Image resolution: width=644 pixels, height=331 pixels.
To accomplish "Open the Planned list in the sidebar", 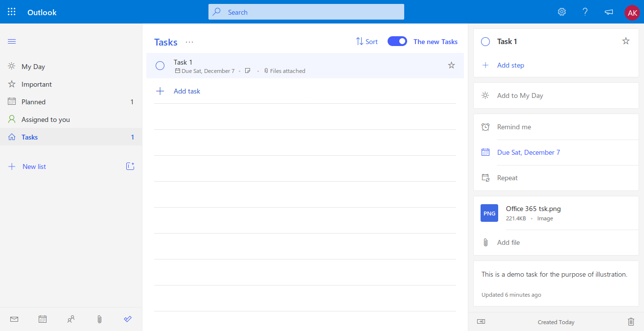I will pos(33,102).
